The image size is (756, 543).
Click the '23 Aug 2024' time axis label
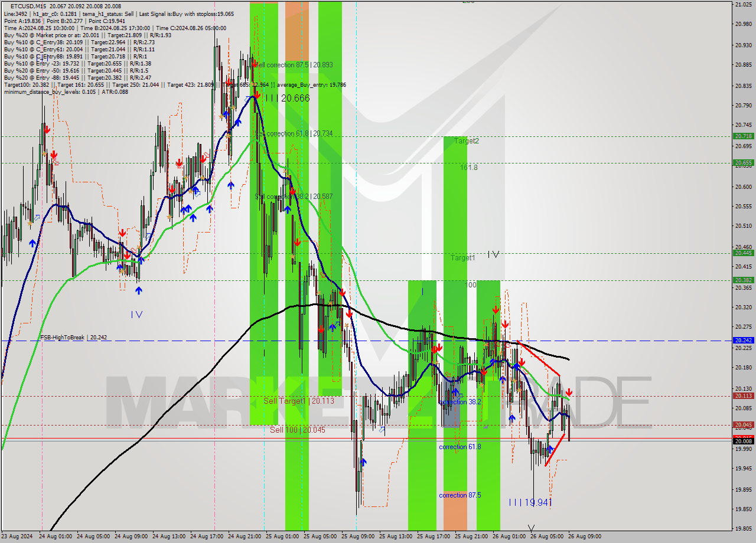click(18, 537)
